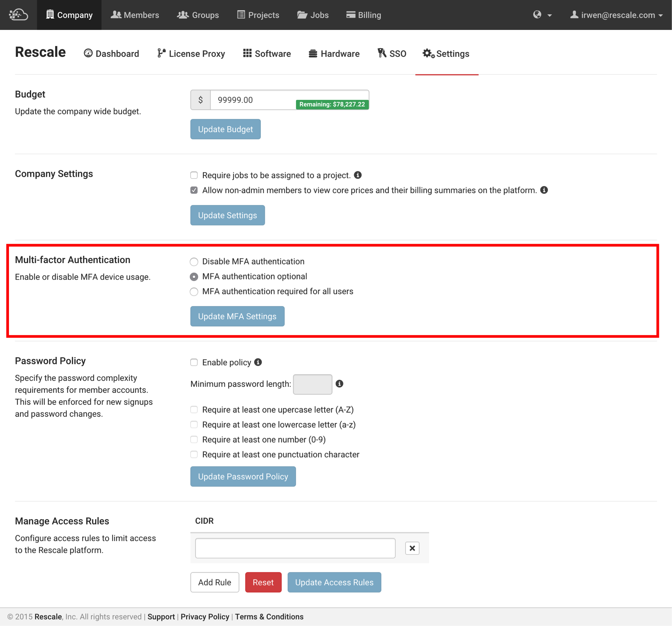The image size is (672, 626).
Task: Open the Members navigation item
Action: (x=135, y=15)
